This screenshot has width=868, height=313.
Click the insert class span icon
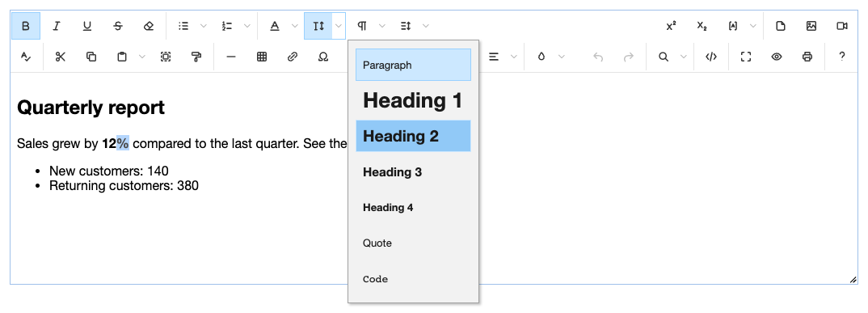pos(733,26)
